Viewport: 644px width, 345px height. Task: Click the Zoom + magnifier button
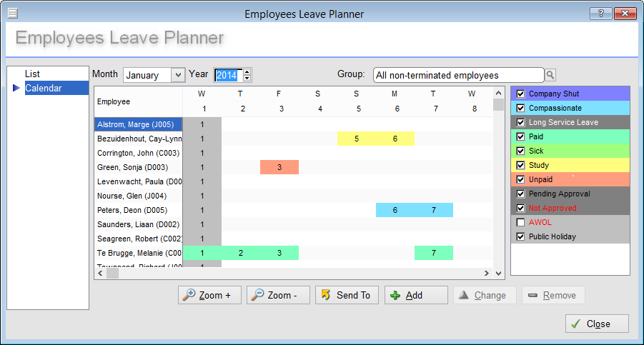pos(209,295)
